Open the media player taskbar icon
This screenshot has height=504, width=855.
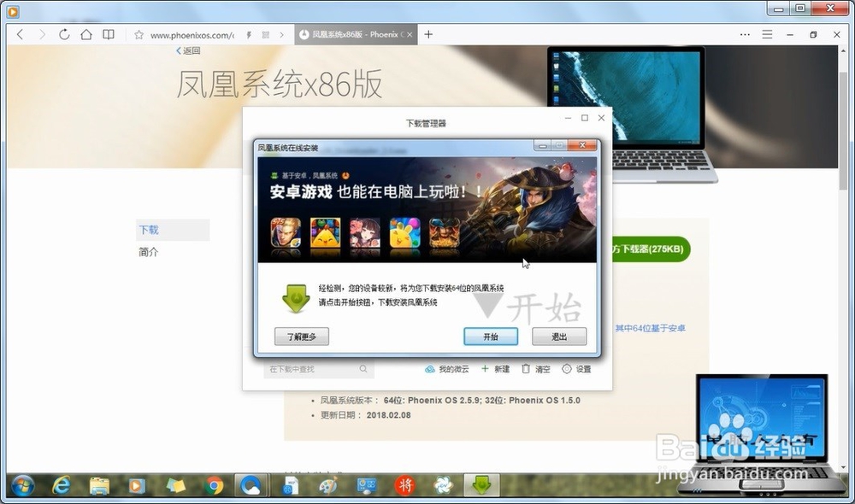pos(136,485)
